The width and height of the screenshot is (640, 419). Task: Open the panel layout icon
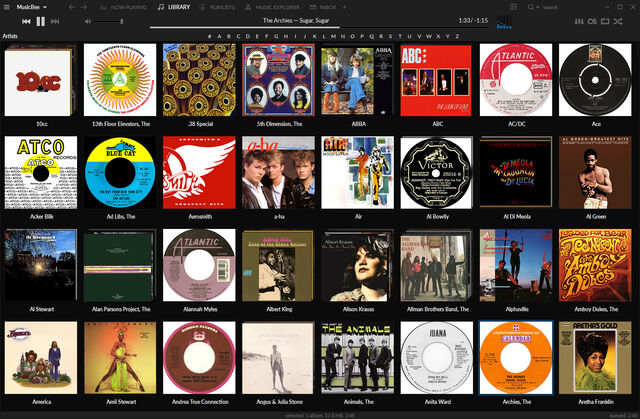point(513,7)
